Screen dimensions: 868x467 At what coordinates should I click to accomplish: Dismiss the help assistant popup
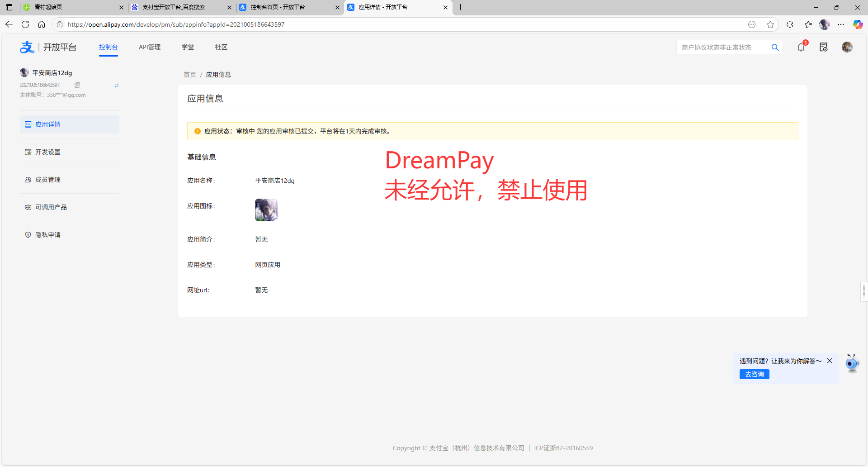click(x=830, y=361)
